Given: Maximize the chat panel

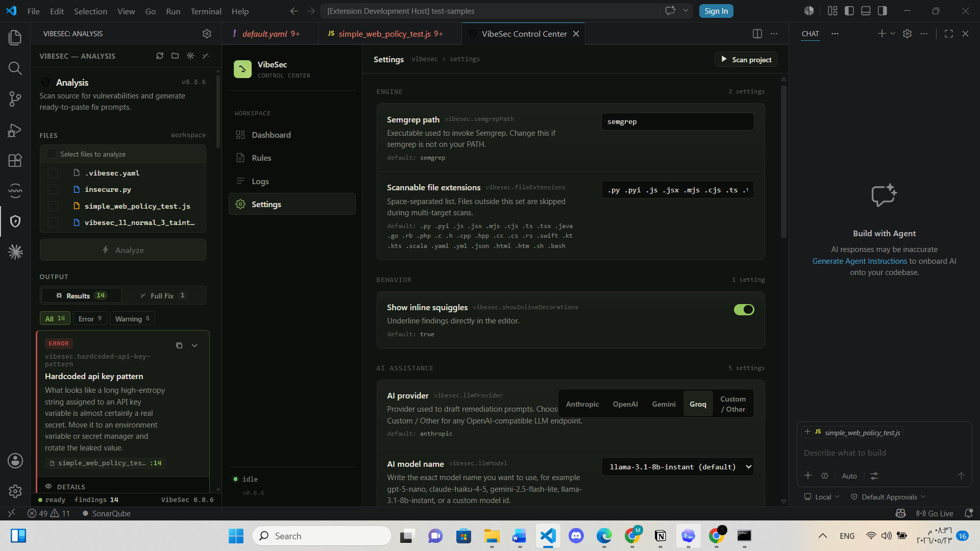Looking at the screenshot, I should 949,34.
